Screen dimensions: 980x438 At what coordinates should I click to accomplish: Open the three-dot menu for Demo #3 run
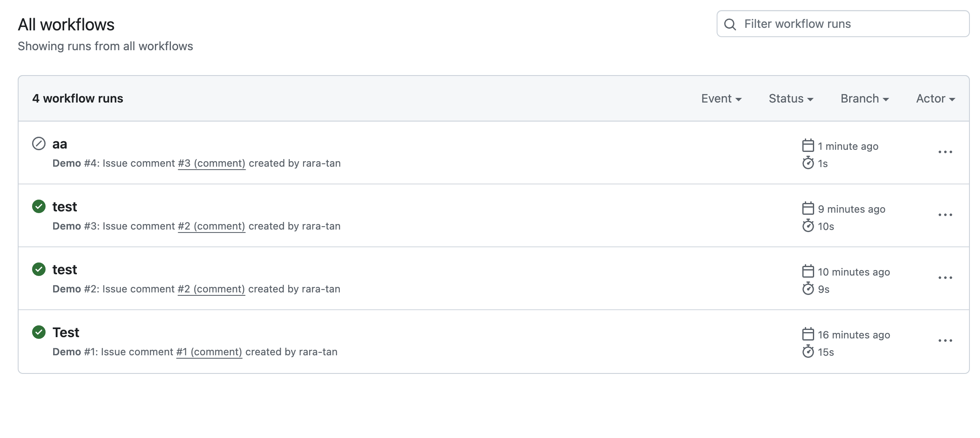945,215
